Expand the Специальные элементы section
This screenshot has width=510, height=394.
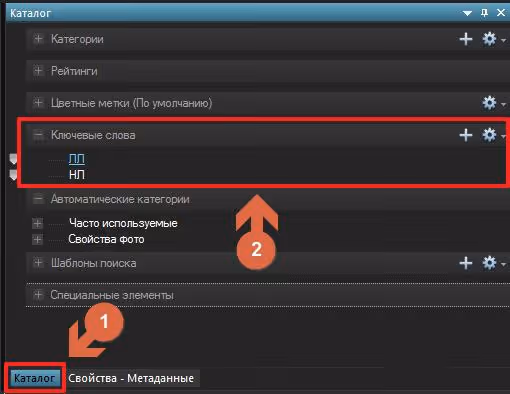38,295
